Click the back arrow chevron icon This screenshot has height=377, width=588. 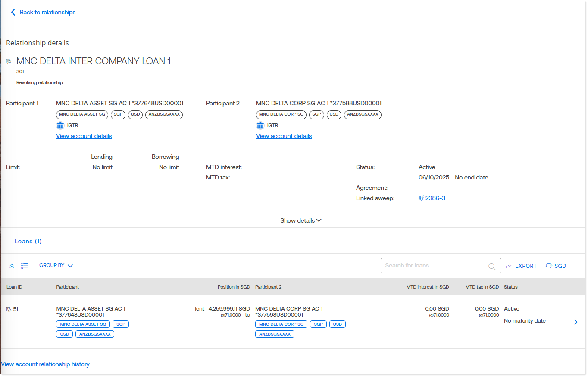point(13,12)
